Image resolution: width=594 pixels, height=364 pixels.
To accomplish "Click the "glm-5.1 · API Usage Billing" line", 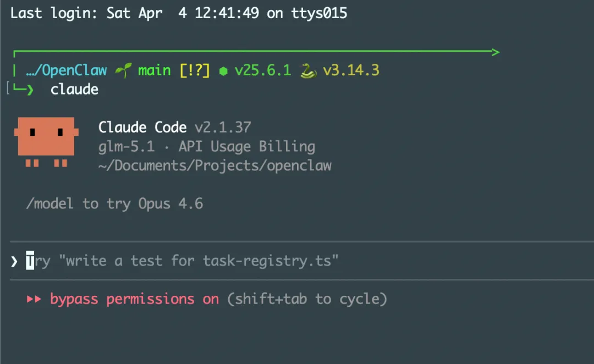I will 206,147.
